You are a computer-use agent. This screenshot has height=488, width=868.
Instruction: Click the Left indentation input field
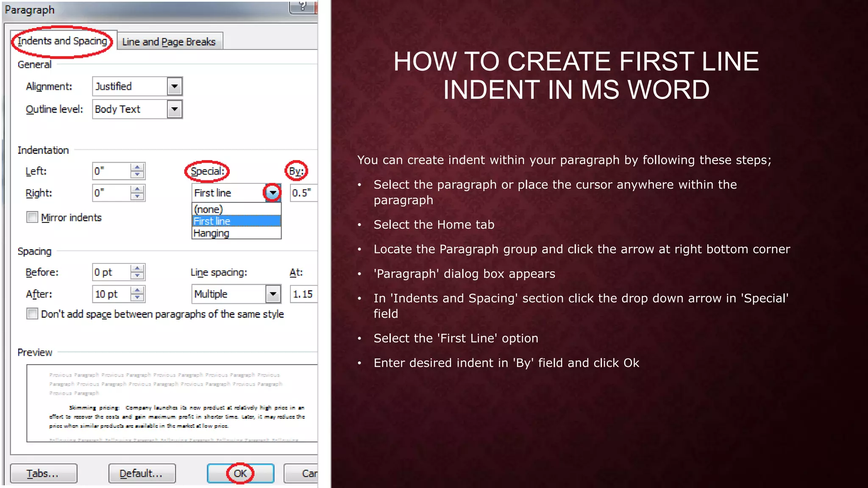pyautogui.click(x=111, y=171)
